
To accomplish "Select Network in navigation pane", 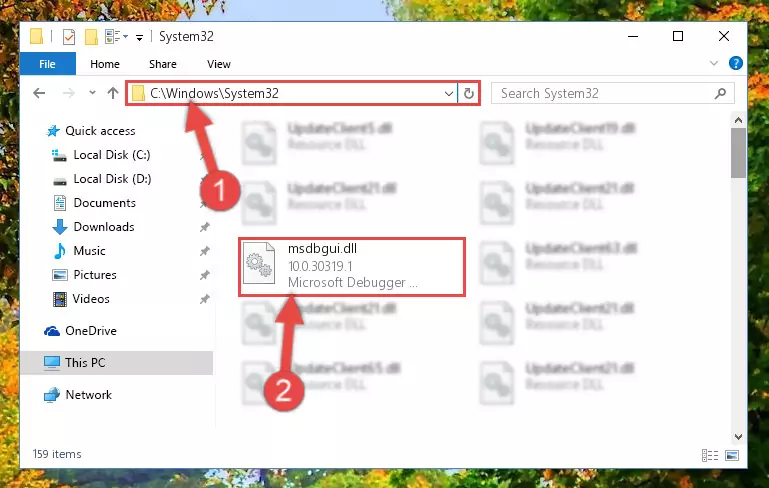I will (89, 395).
